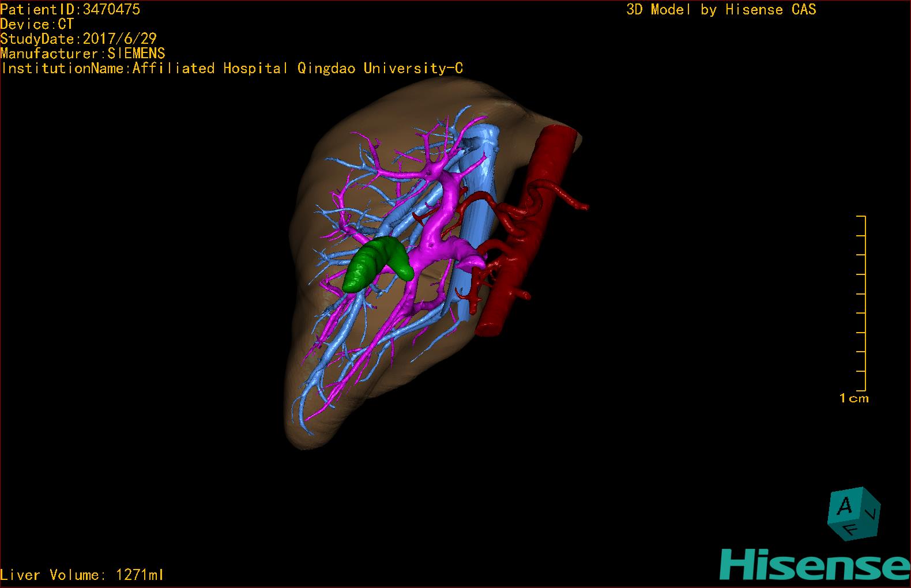Click the Liver Volume: 1271ml readout
The width and height of the screenshot is (911, 588).
[82, 575]
